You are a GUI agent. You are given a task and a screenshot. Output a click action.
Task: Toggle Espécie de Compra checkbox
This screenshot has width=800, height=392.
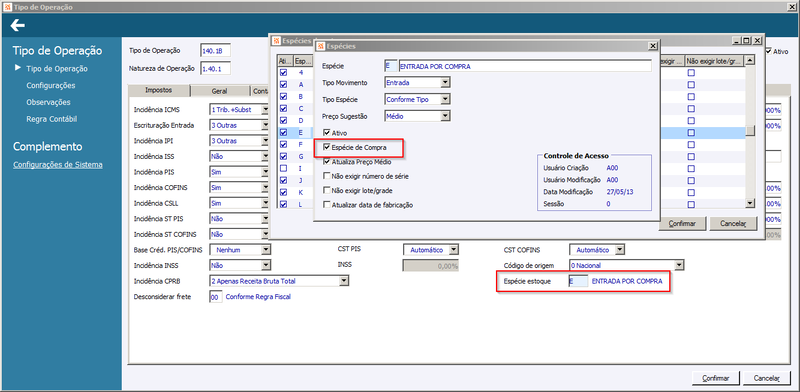point(327,148)
